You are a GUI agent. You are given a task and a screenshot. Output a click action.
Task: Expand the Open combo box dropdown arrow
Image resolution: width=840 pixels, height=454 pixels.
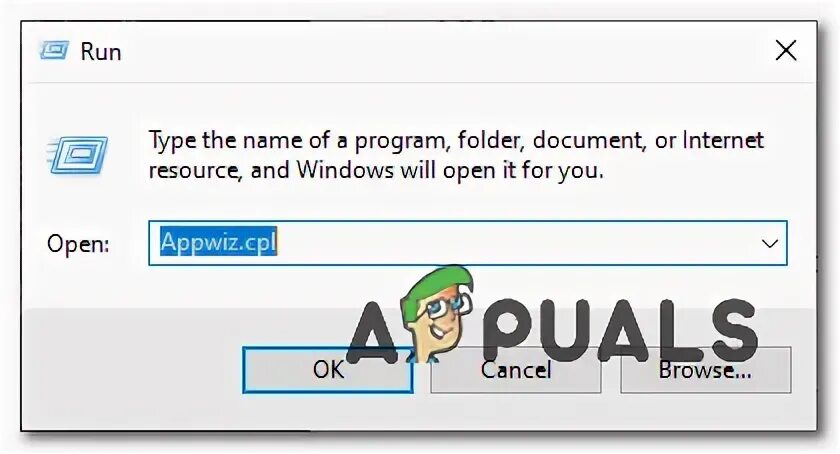tap(770, 244)
